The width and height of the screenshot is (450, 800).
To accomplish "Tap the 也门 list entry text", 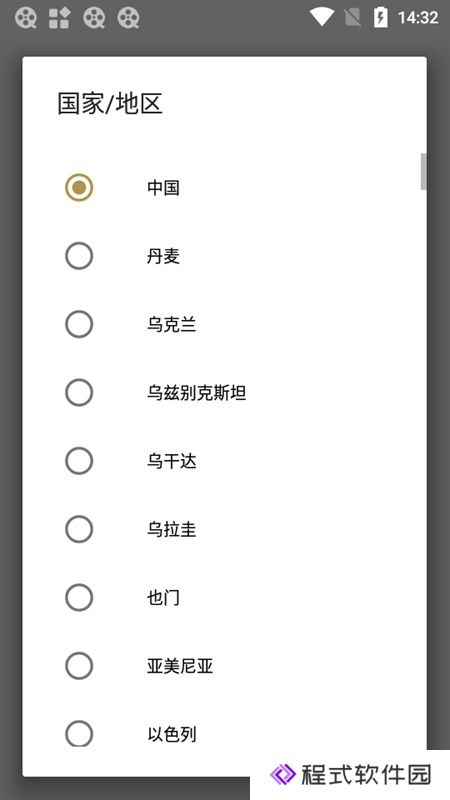I will tap(163, 597).
